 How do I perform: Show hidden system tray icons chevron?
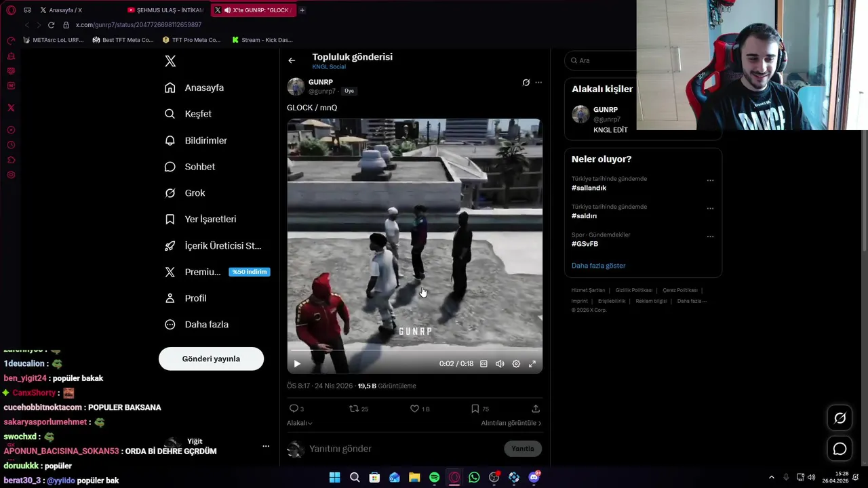[x=771, y=477]
